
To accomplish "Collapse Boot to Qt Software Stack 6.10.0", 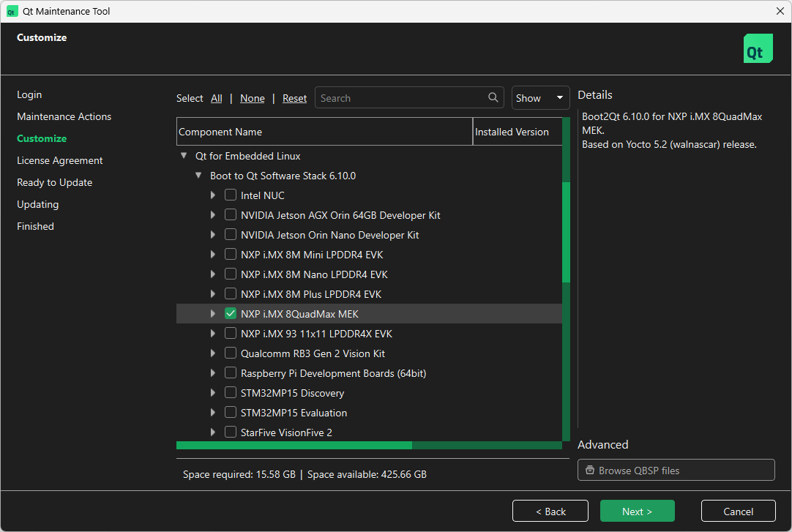I will click(x=198, y=175).
